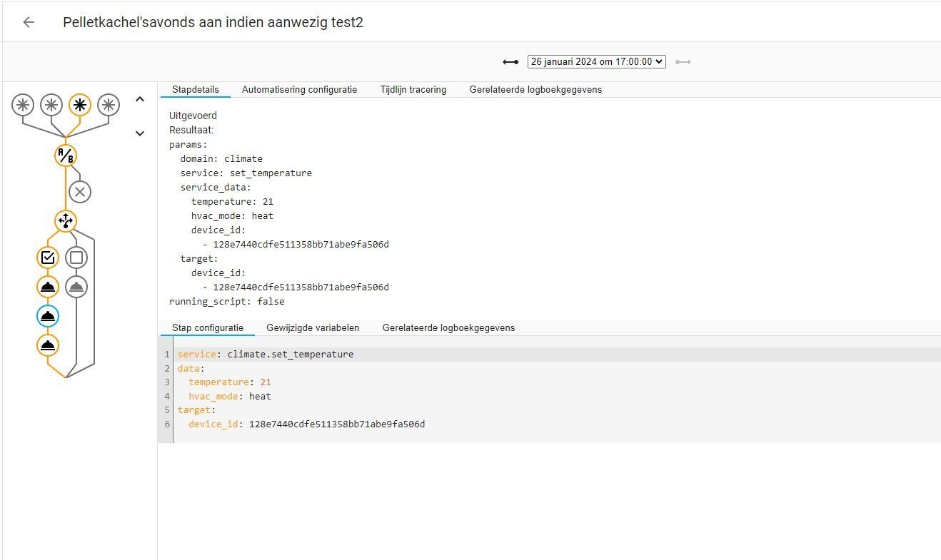Image resolution: width=941 pixels, height=560 pixels.
Task: Switch to the Tijdlijn tracering tab
Action: (x=413, y=89)
